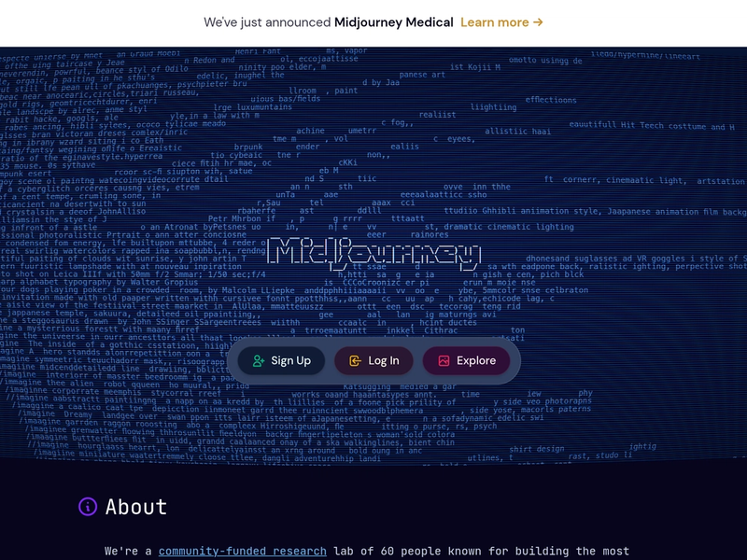The image size is (747, 560).
Task: Click the purple About info icon
Action: tap(88, 507)
